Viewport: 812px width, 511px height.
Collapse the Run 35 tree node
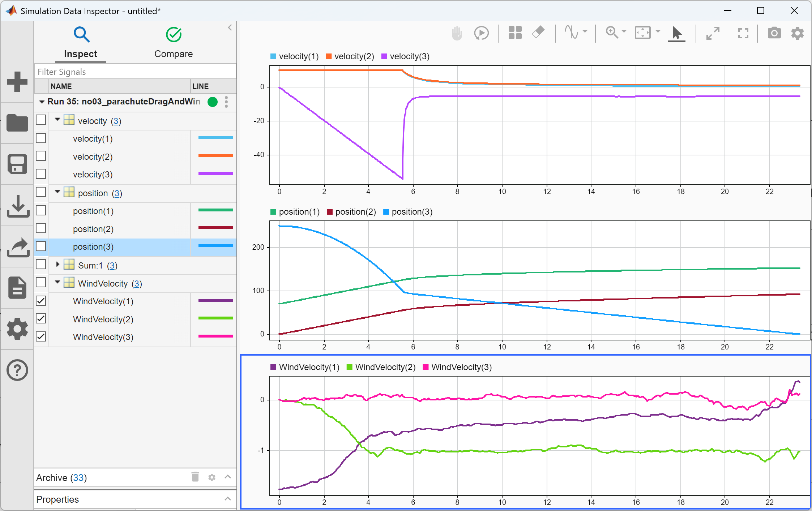coord(42,102)
